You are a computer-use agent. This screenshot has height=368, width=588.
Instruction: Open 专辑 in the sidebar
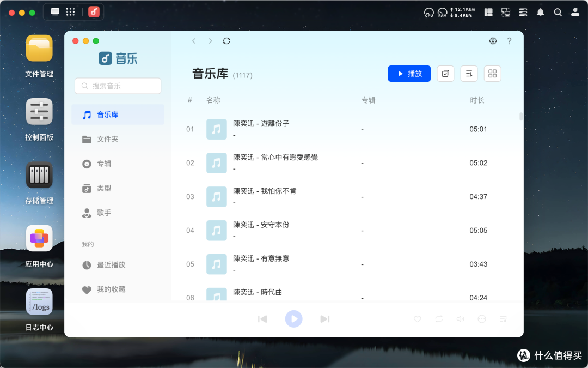click(x=118, y=164)
